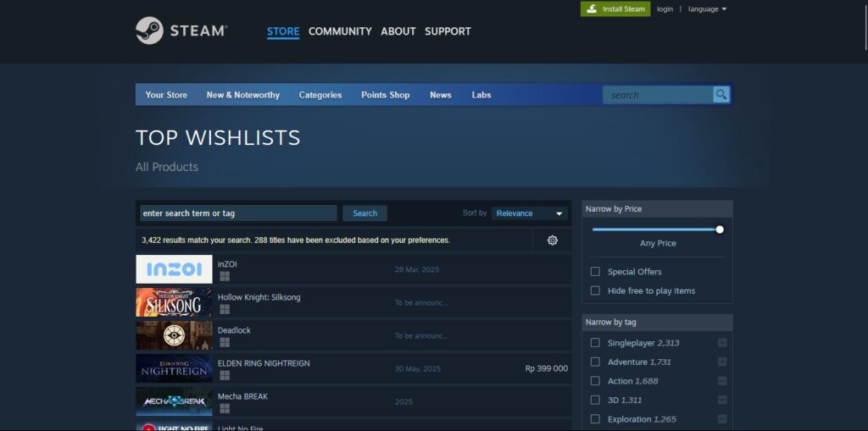Open the New & Noteworthy menu
Screen dimensions: 868x431
243,95
